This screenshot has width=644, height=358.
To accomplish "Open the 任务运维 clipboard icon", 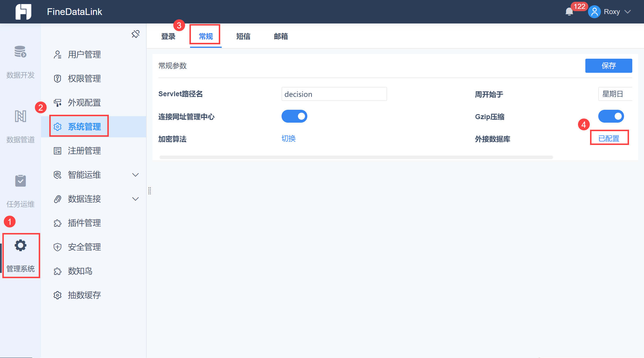I will click(x=20, y=181).
